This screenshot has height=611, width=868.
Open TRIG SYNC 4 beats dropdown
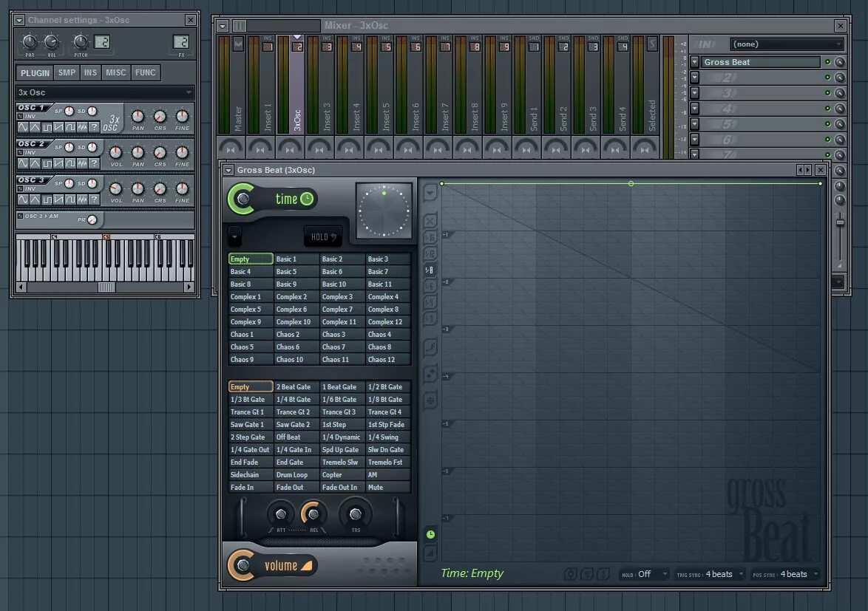point(711,574)
